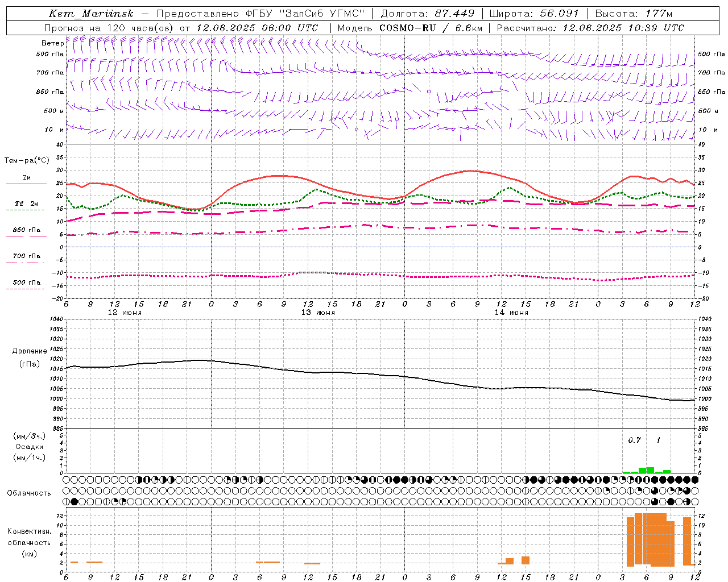
Task: Select the provider text ФГБУ "ЗапСиб УГМС"
Action: pyautogui.click(x=307, y=14)
